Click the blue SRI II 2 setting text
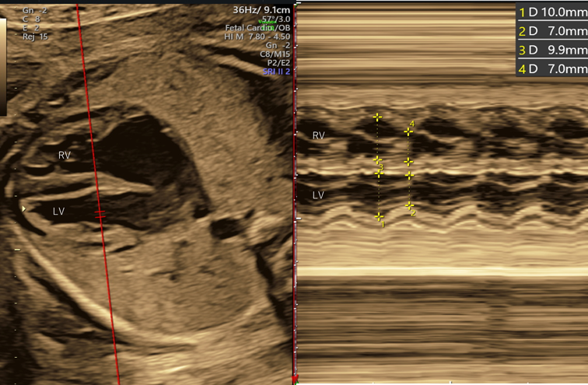The image size is (588, 385). [x=276, y=72]
